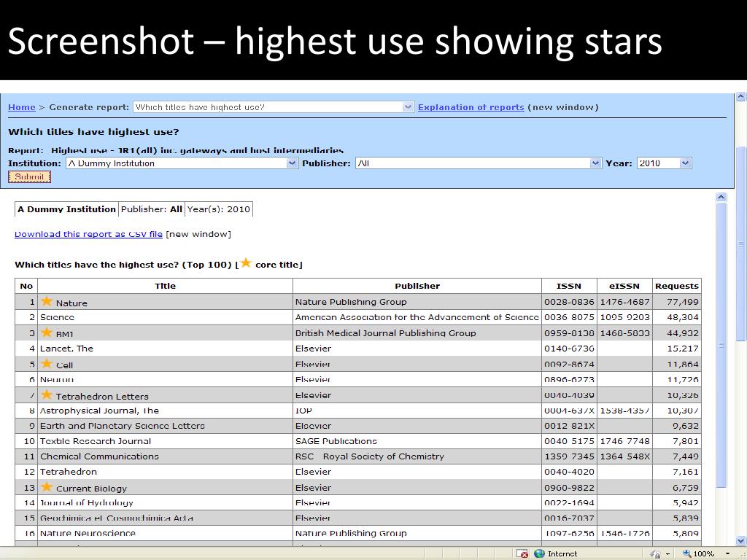Click the Year(s): 2010 summary cell
This screenshot has width=747, height=560.
[219, 209]
